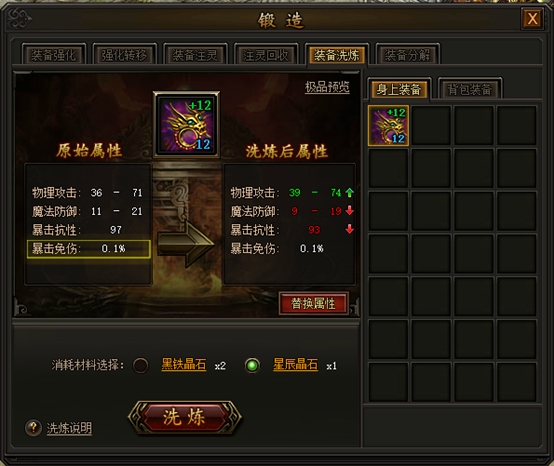554x466 pixels.
Task: Click the question mark help icon
Action: [33, 428]
